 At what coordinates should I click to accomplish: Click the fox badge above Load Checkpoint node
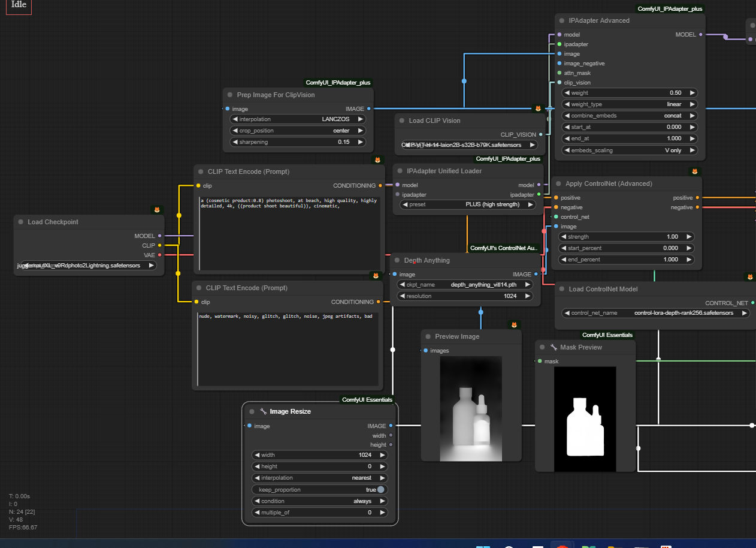[157, 210]
